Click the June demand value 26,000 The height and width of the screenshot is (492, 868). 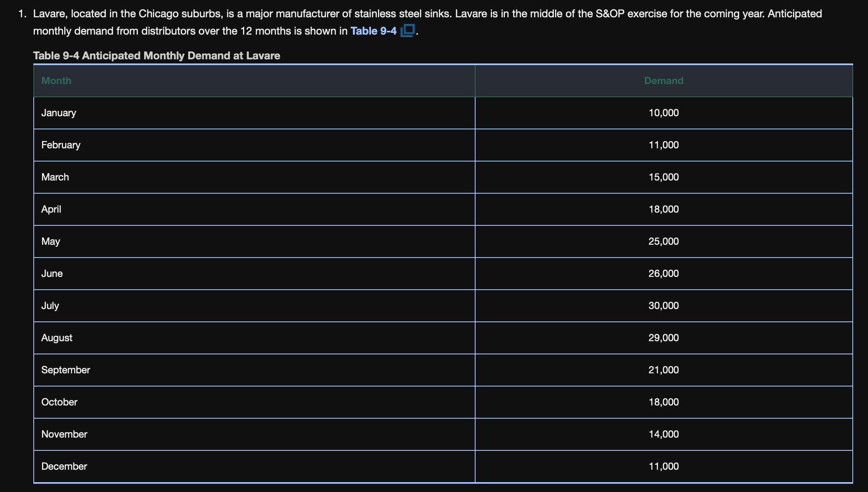coord(663,274)
